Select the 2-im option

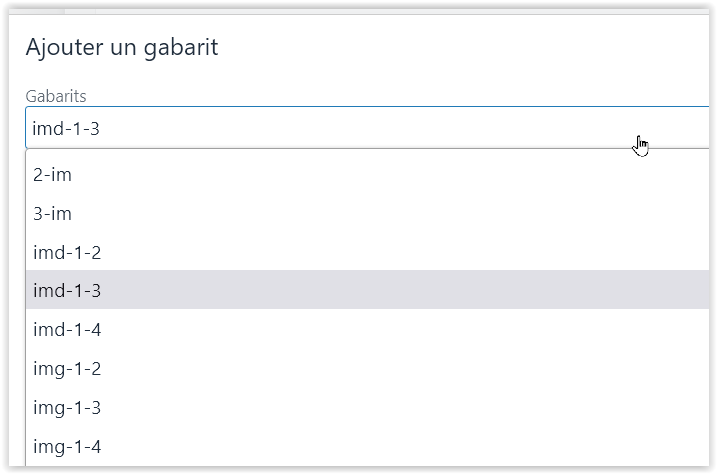pos(367,175)
